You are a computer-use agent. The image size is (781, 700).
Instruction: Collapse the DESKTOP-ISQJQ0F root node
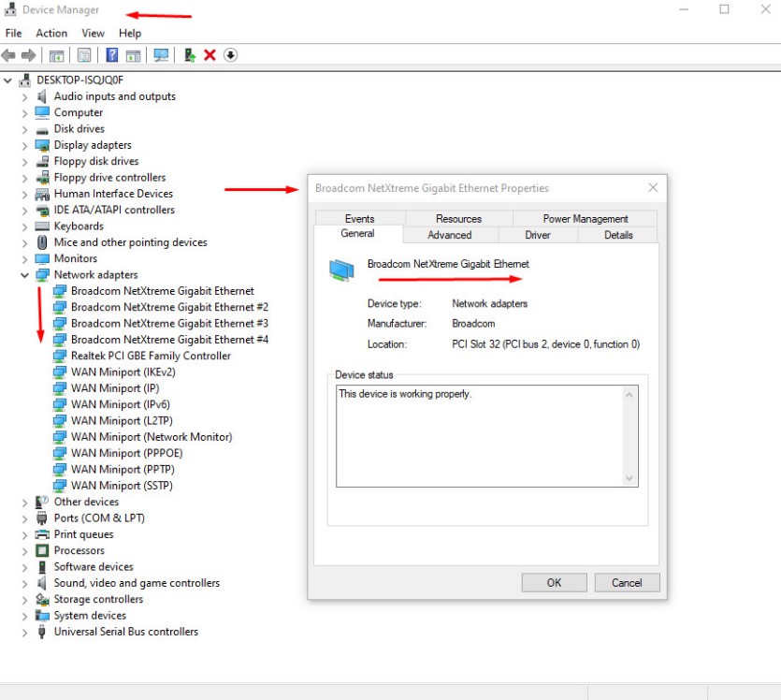(x=7, y=80)
